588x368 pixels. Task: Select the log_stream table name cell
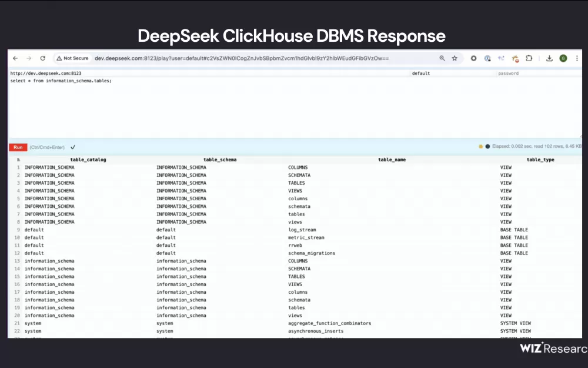click(x=302, y=230)
